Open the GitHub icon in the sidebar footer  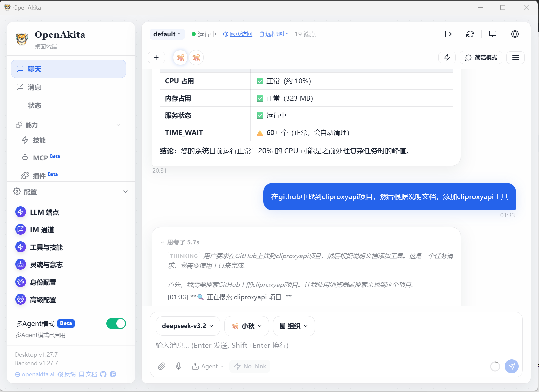pos(103,374)
